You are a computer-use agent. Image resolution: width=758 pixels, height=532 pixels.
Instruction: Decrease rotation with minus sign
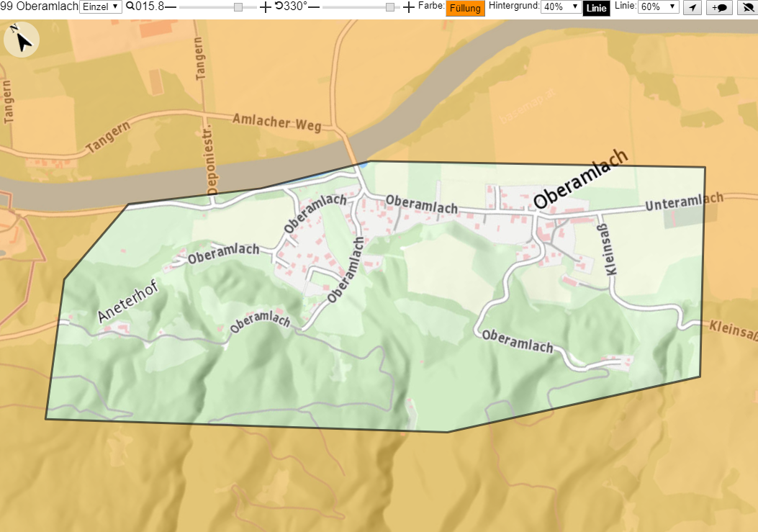[315, 7]
